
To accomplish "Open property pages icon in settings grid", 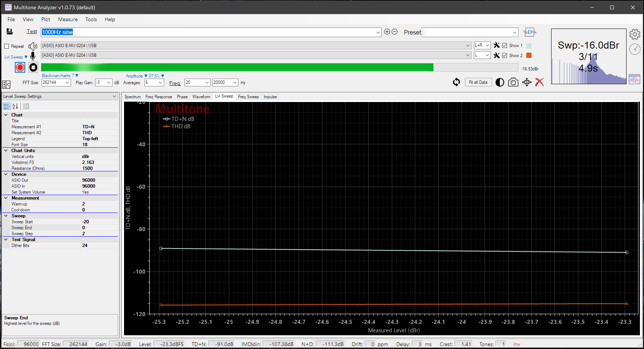I will (x=26, y=106).
